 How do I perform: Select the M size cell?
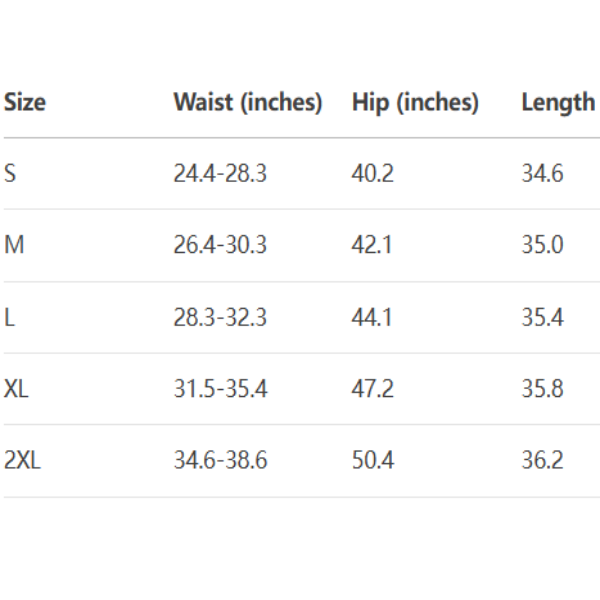point(14,245)
